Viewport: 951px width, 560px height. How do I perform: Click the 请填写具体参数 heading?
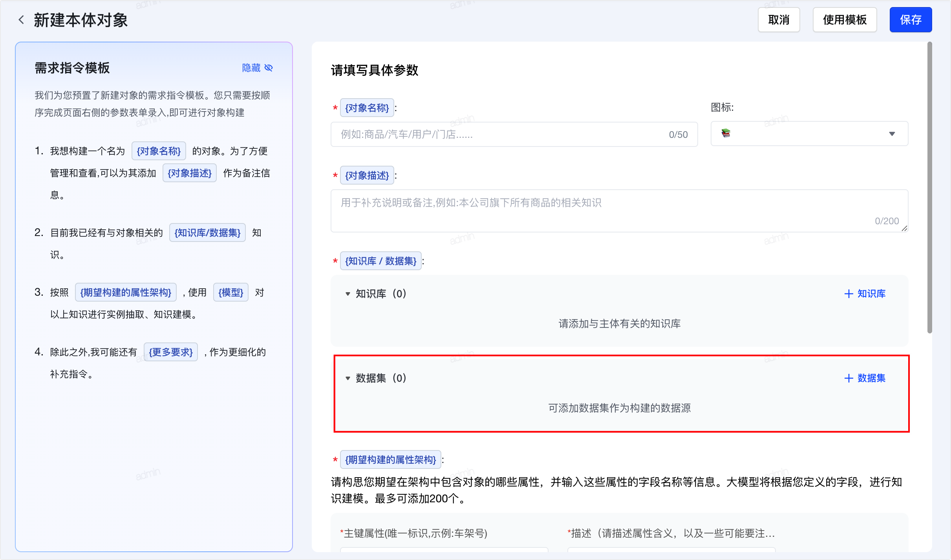[375, 70]
